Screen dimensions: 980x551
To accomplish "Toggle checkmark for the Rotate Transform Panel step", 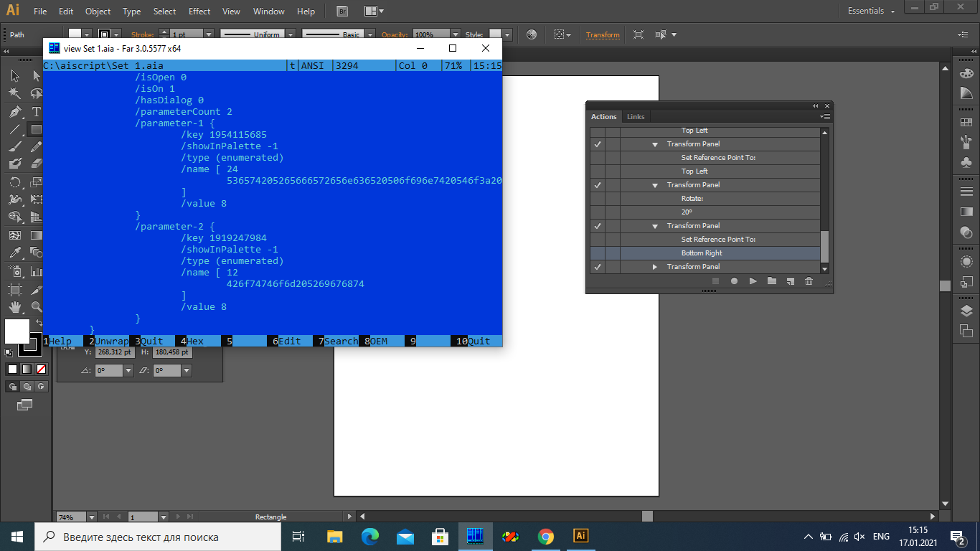I will (x=597, y=185).
